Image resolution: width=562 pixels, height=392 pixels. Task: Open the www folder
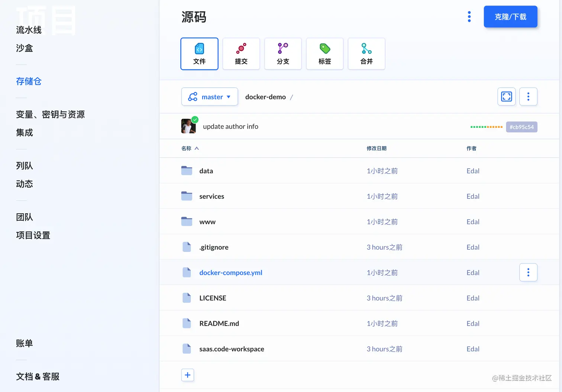coord(207,222)
